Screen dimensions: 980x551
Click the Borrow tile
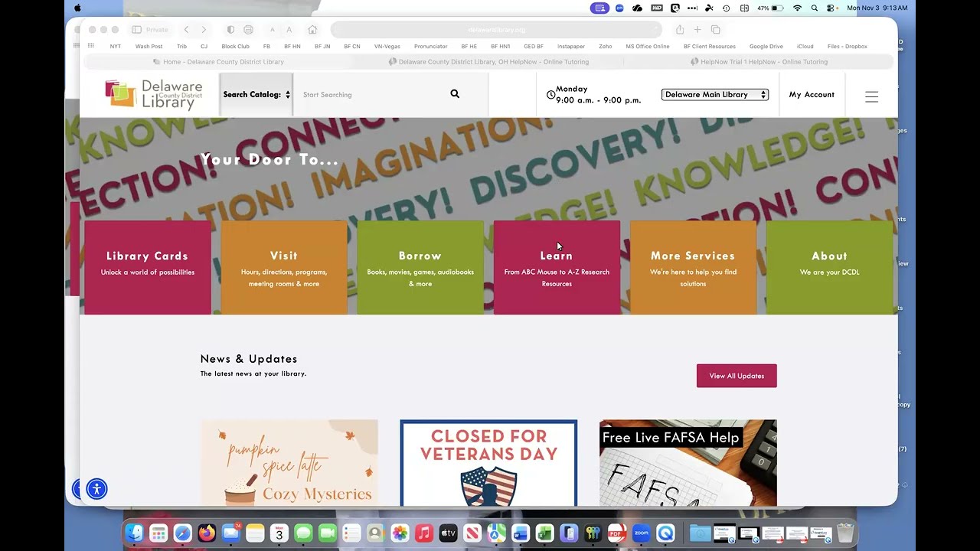[x=420, y=268]
